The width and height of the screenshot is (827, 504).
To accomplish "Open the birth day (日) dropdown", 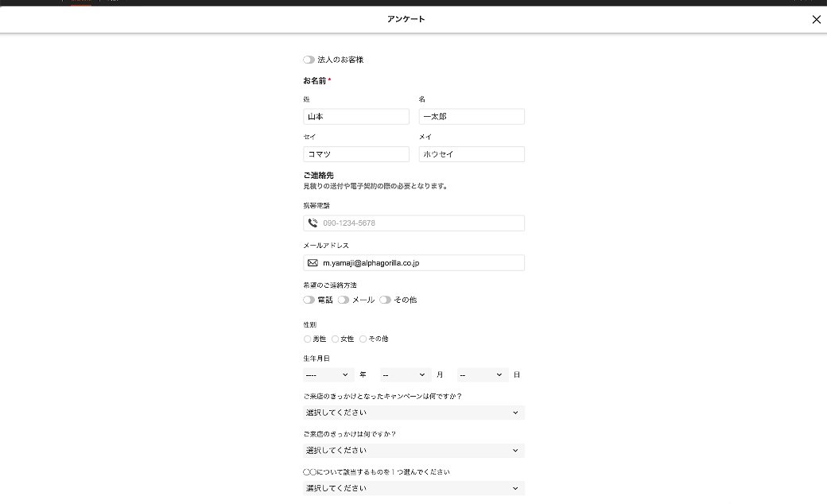I will [x=482, y=375].
